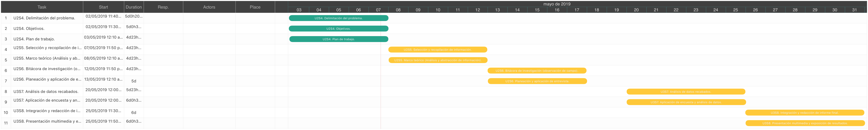Viewport: 868px width, 130px height.
Task: Click day 31 in the timeline header
Action: click(x=855, y=10)
